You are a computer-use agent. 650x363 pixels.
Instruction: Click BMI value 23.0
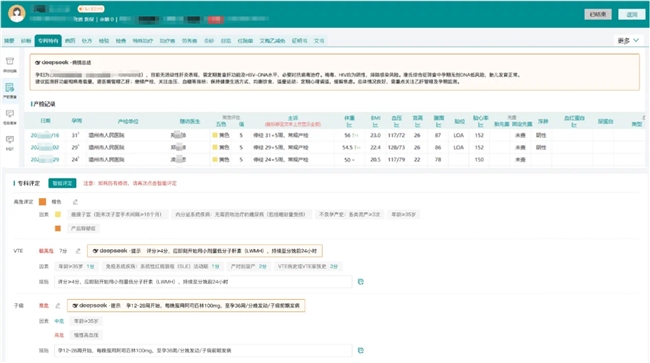coord(375,135)
